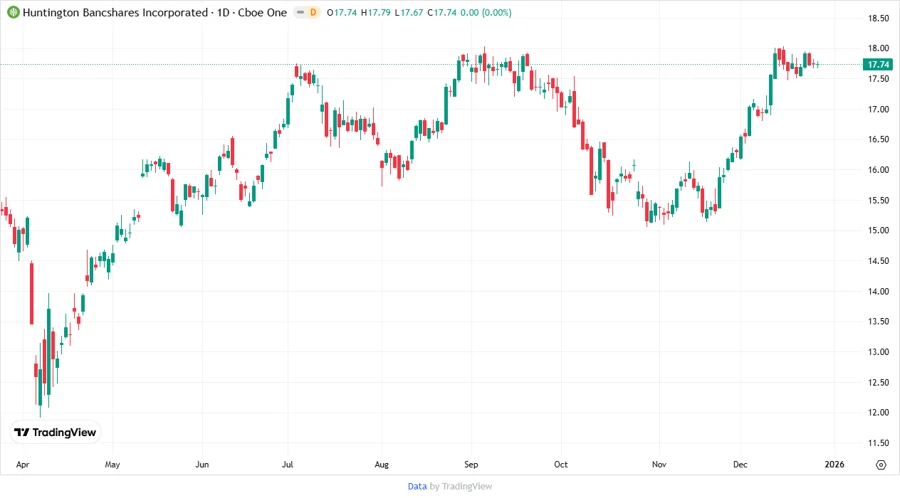
Task: Click the 18.50 price axis label
Action: (x=878, y=18)
